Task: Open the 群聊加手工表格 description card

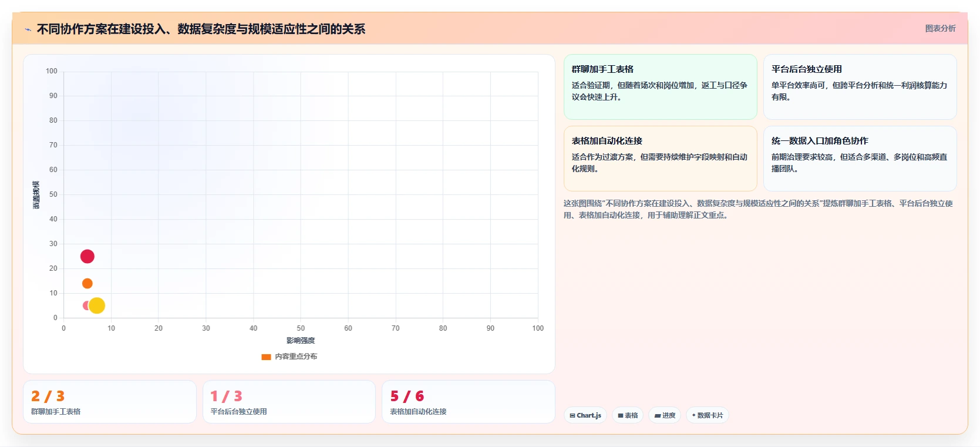Action: pyautogui.click(x=661, y=87)
